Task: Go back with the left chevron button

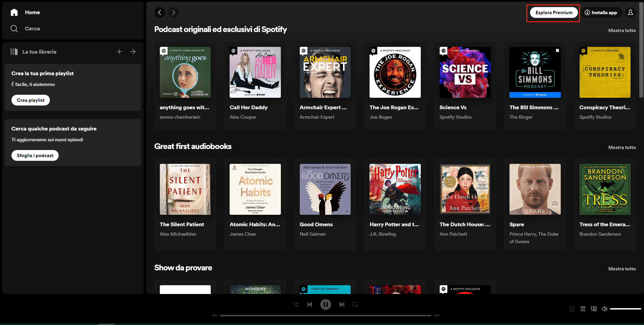Action: click(x=160, y=12)
